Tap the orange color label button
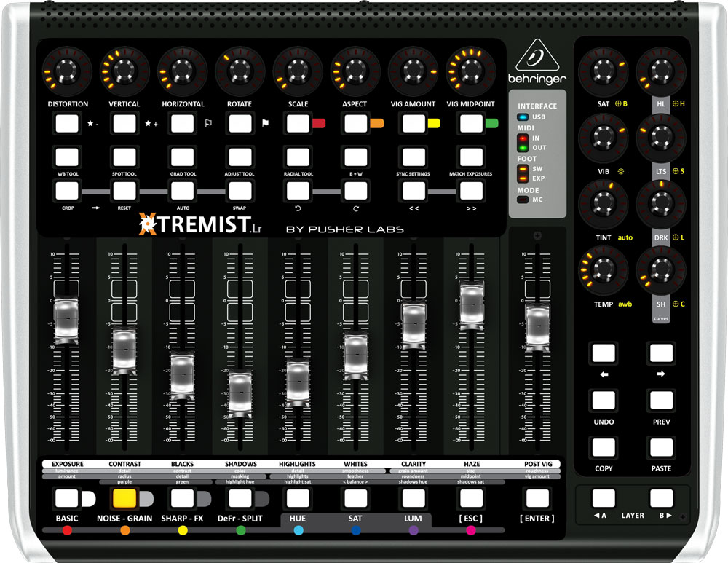Screen dimensions: 728x563 click(356, 124)
